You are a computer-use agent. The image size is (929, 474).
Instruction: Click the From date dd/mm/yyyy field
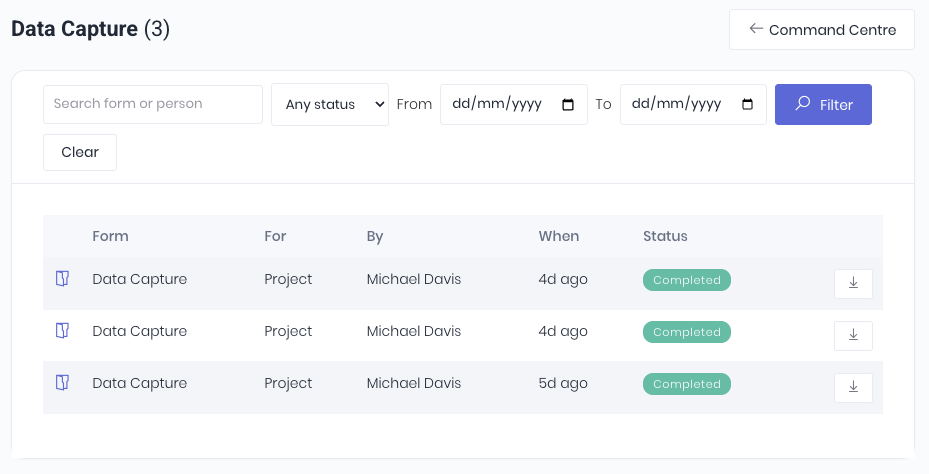tap(514, 104)
